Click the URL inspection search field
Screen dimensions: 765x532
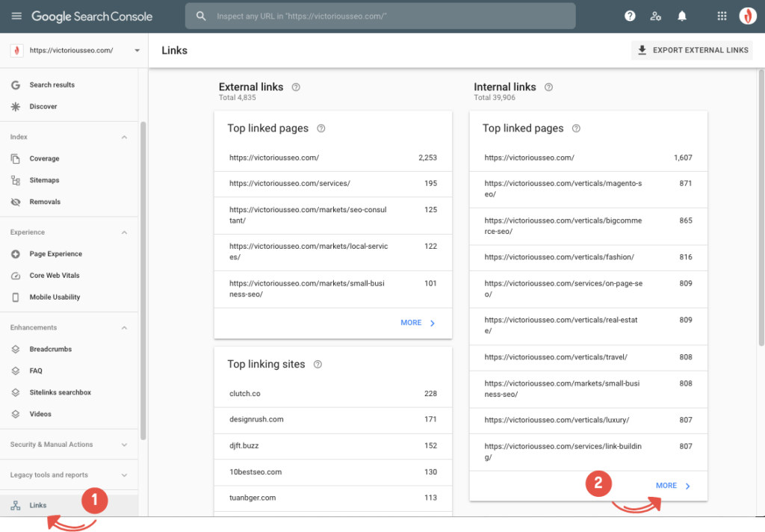coord(381,16)
